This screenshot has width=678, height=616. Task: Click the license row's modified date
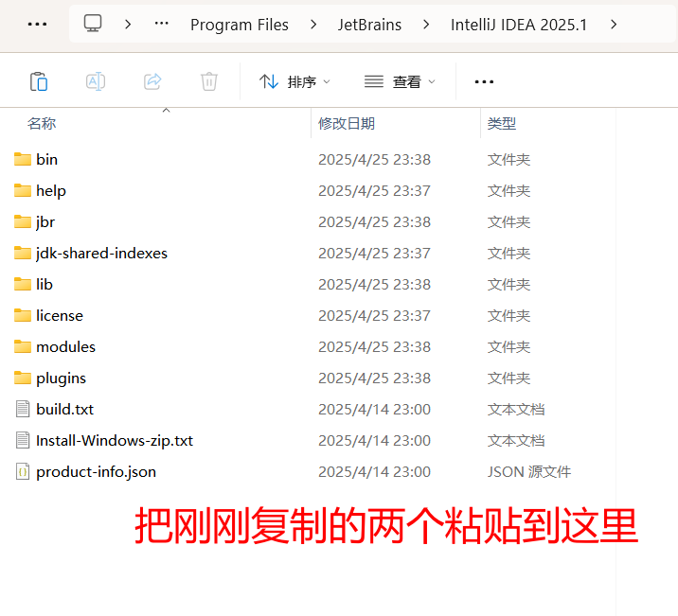tap(374, 315)
